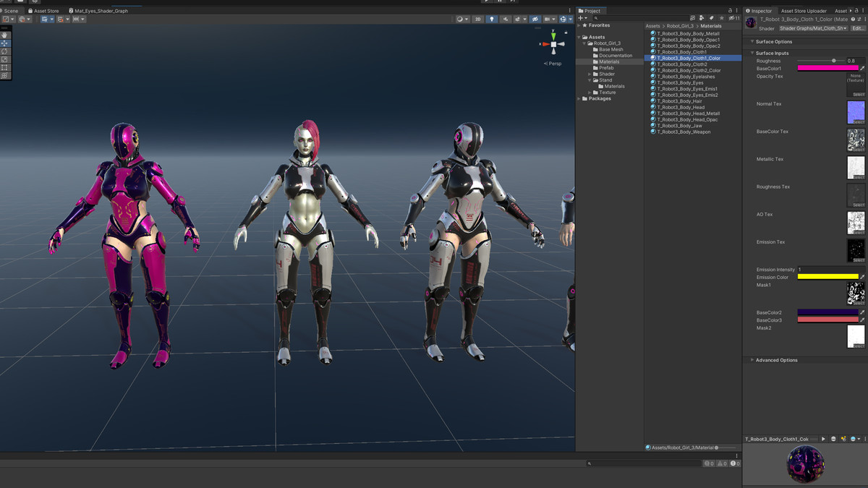Select the Base Mesh folder
This screenshot has width=868, height=488.
click(610, 49)
